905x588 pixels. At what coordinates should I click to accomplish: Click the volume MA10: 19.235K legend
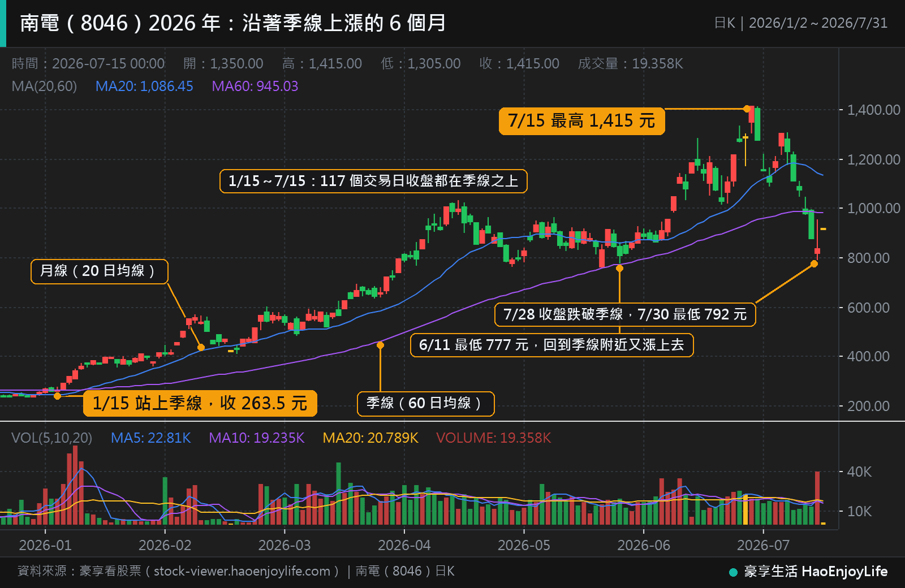257,438
